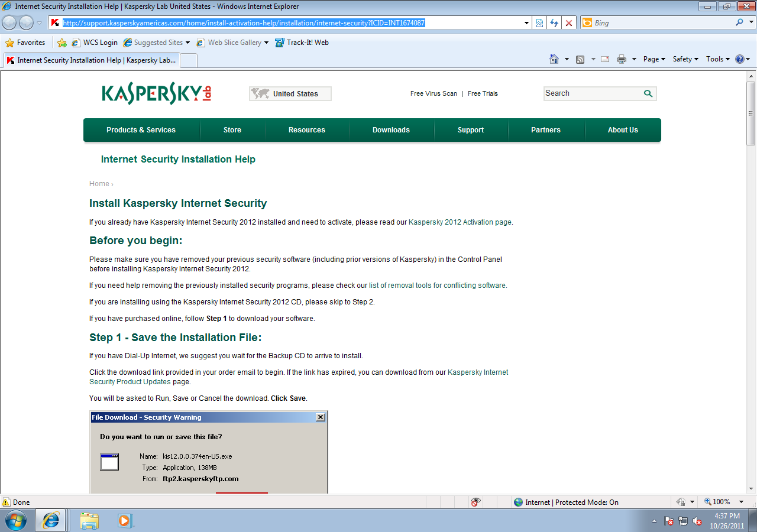Viewport: 757px width, 532px height.
Task: Click the United States region selector
Action: tap(290, 93)
